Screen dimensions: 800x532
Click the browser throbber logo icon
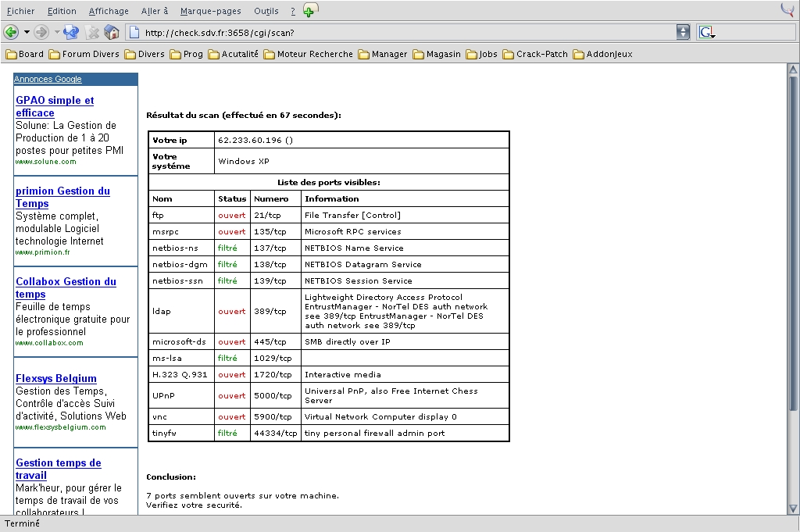787,9
